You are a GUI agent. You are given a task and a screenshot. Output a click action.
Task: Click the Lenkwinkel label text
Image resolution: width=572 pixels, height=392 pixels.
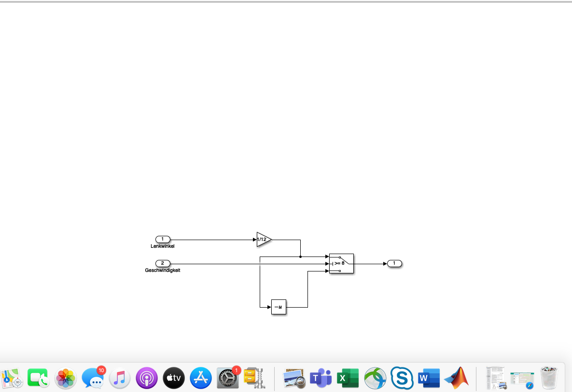163,246
